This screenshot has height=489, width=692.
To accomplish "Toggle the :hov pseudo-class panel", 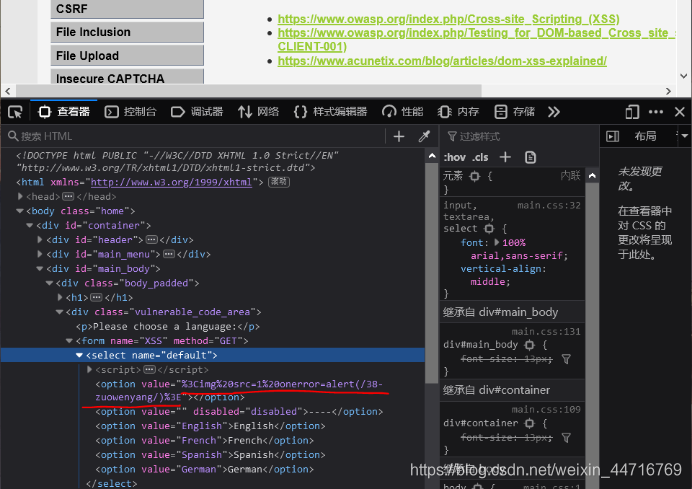I will (455, 158).
